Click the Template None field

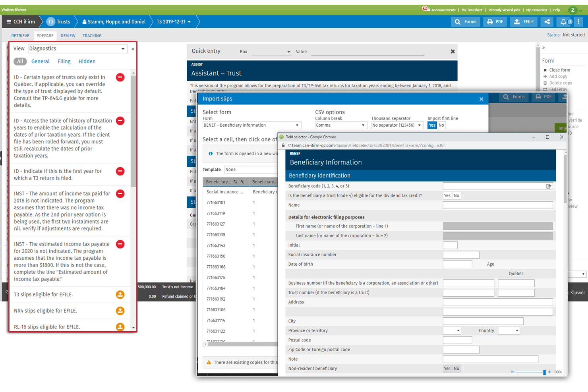tap(251, 170)
